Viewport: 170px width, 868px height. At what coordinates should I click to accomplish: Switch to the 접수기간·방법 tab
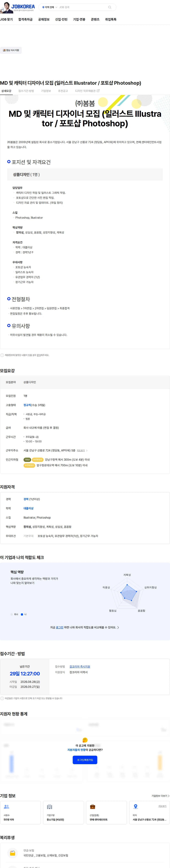pyautogui.click(x=26, y=91)
